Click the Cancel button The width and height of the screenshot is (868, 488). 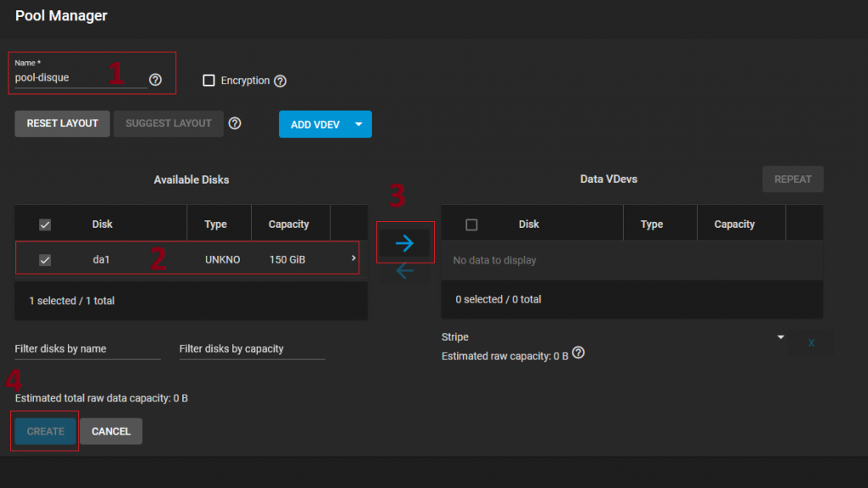(111, 431)
